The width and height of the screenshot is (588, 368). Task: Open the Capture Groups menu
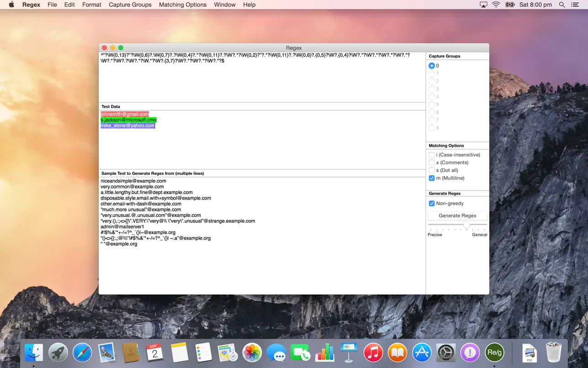130,5
